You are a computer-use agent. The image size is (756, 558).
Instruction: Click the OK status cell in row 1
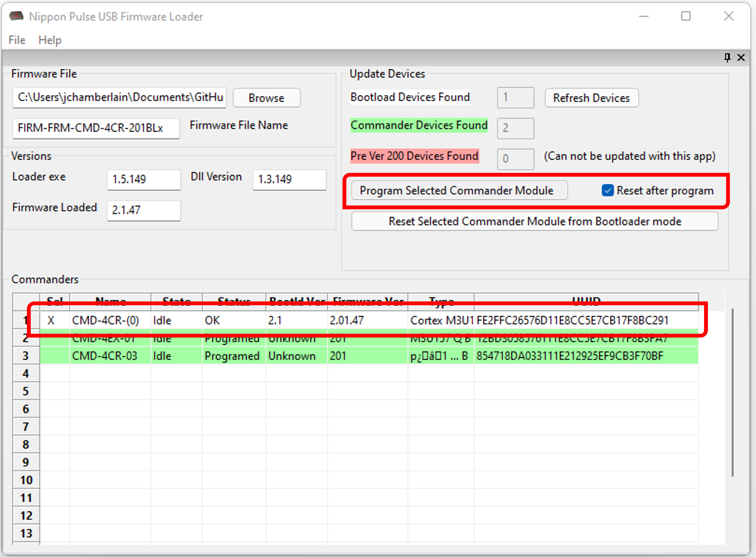click(234, 320)
